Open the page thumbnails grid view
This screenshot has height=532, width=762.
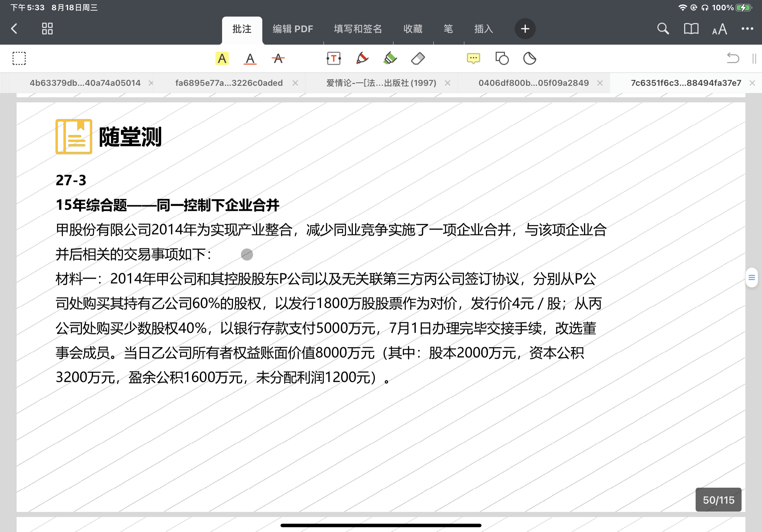click(48, 29)
